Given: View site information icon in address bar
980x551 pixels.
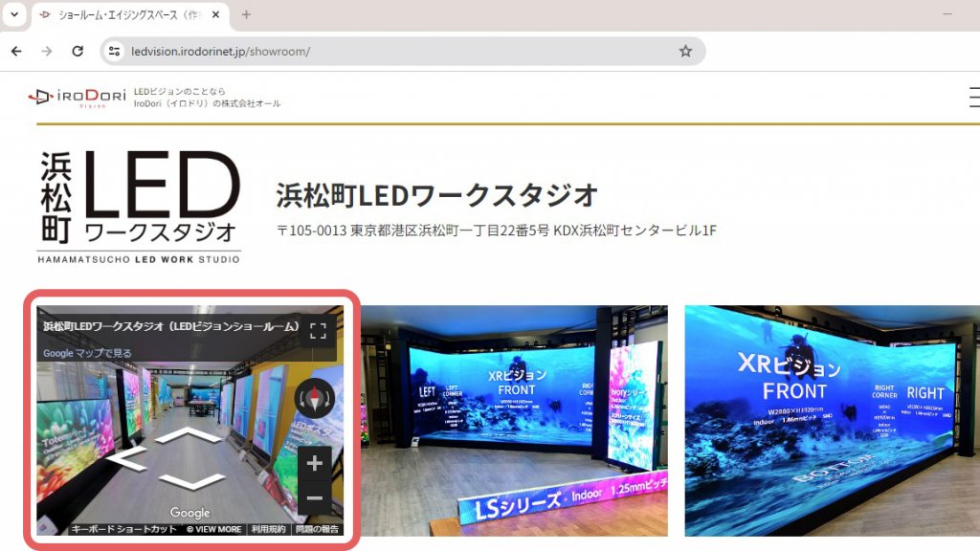Looking at the screenshot, I should click(x=115, y=52).
